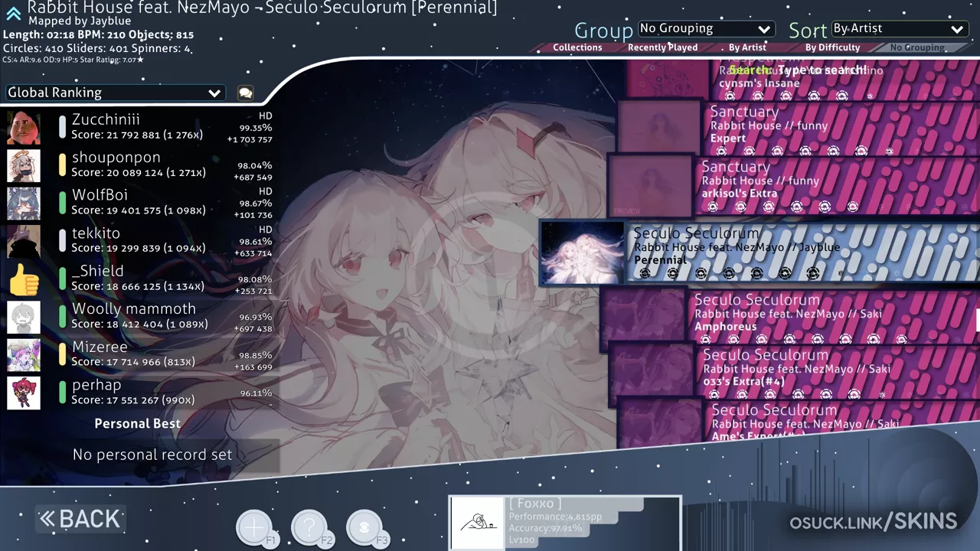Open the chat bubble icon beside Global Ranking
The image size is (980, 551).
tap(246, 93)
